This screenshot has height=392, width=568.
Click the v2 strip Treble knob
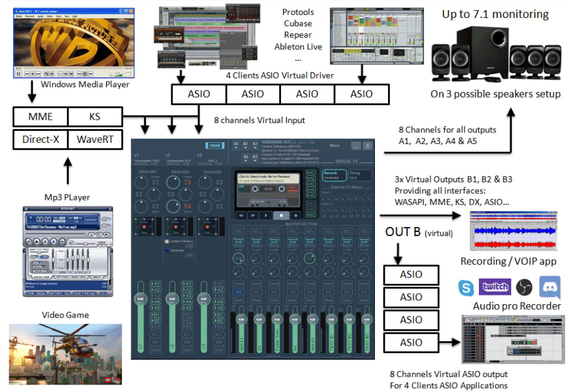coord(173,182)
